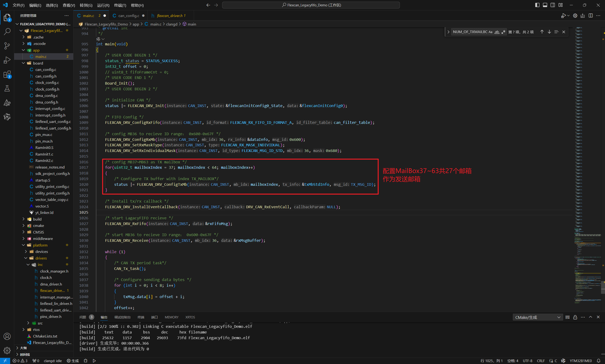605x364 pixels.
Task: Open the Extensions view
Action: point(7,74)
